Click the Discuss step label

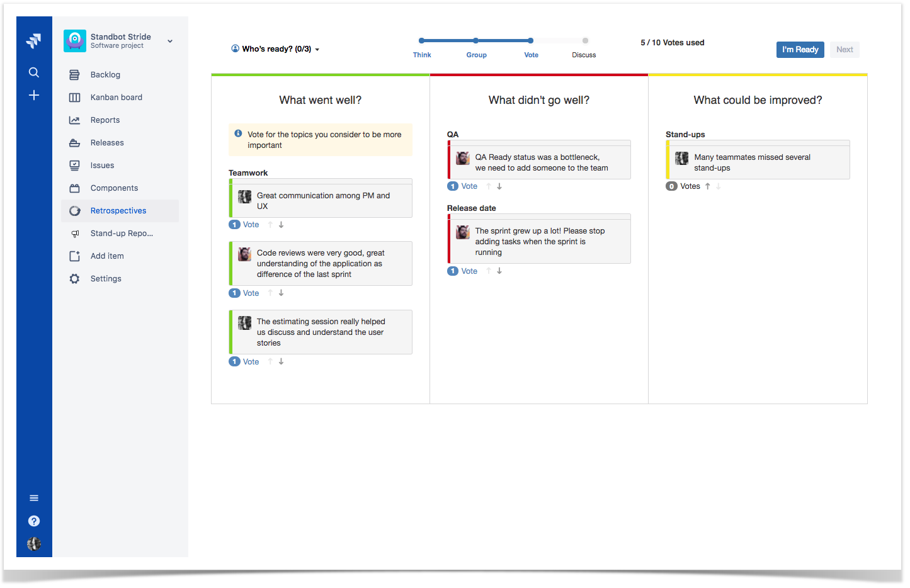584,55
